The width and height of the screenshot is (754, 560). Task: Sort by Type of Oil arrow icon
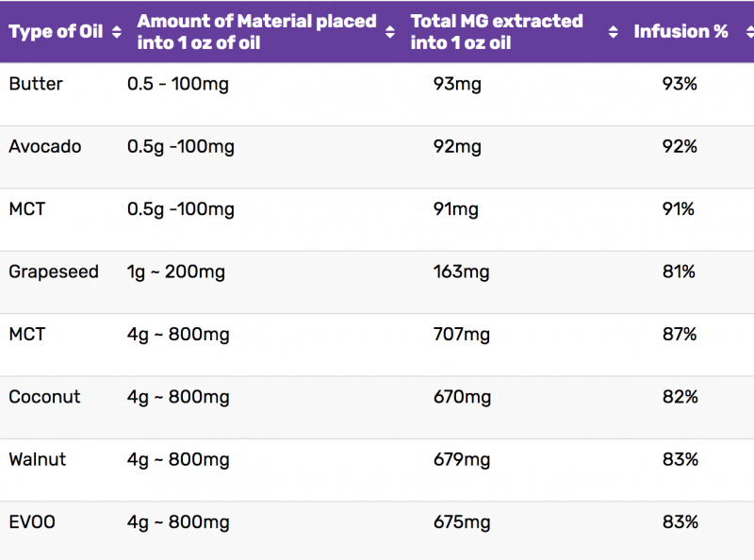pos(116,32)
